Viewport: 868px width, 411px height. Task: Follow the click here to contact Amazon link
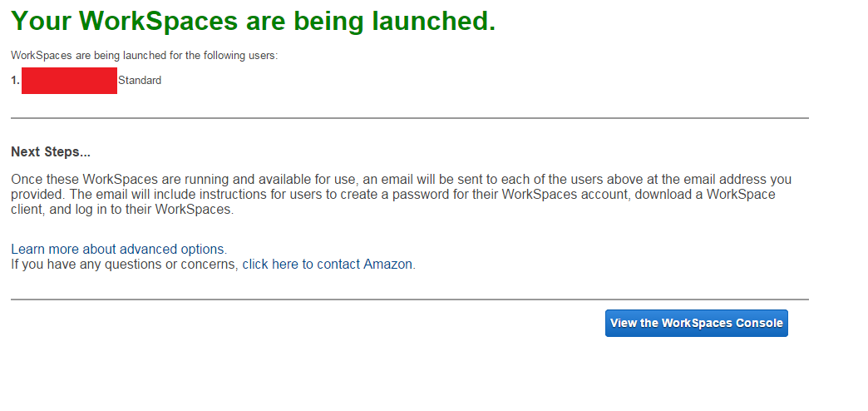coord(327,265)
